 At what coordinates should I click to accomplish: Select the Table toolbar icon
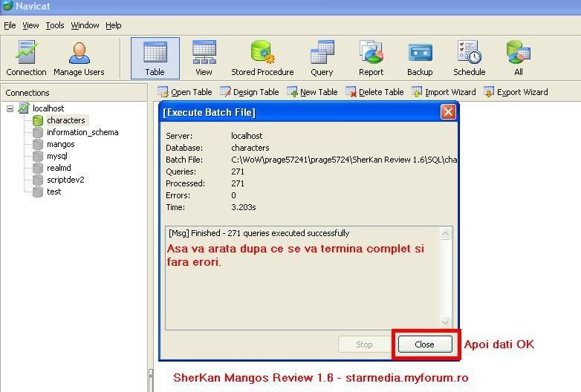(155, 58)
